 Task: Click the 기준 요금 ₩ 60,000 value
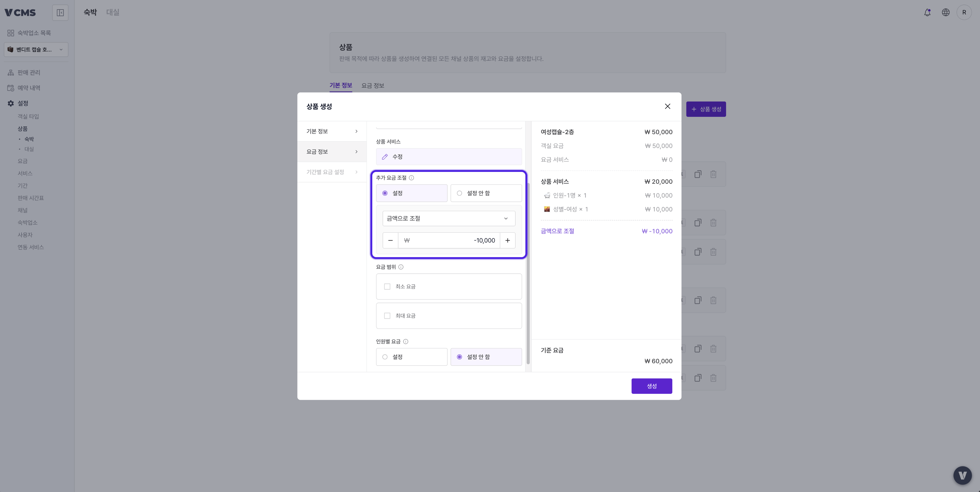[x=658, y=361]
